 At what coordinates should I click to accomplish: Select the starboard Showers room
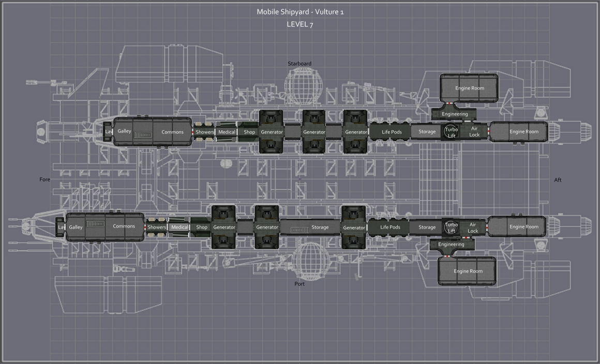[x=204, y=132]
